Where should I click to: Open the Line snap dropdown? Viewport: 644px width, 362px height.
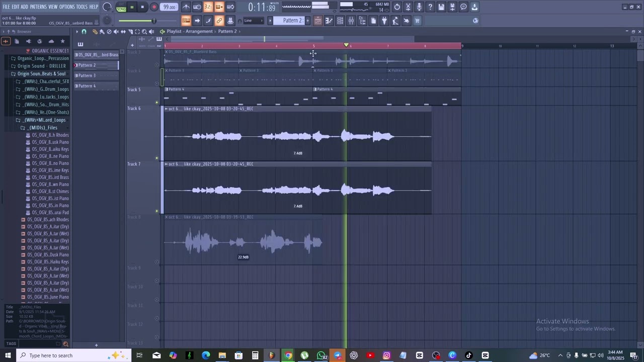253,21
